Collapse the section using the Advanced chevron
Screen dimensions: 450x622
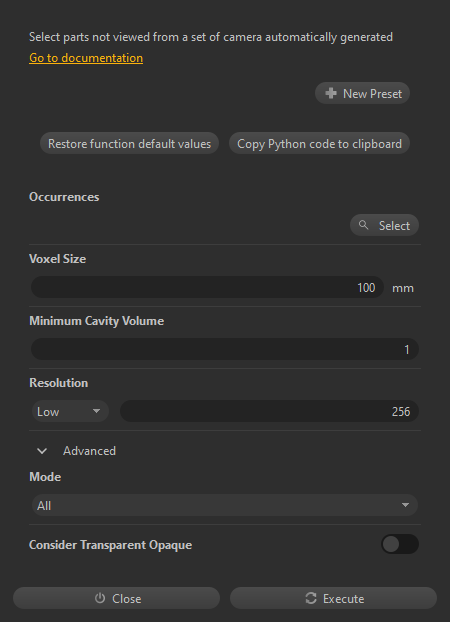pos(42,451)
